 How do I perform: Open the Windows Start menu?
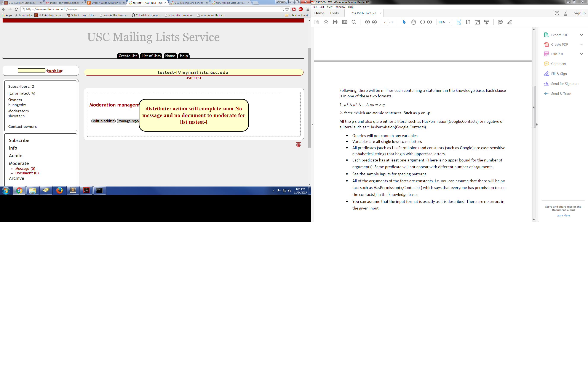6,190
